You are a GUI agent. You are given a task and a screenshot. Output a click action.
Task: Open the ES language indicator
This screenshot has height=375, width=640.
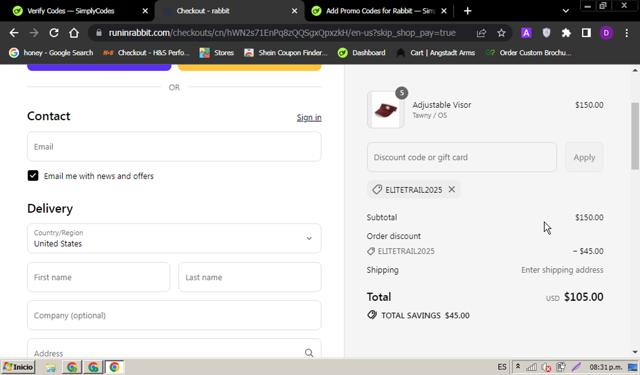pyautogui.click(x=502, y=367)
